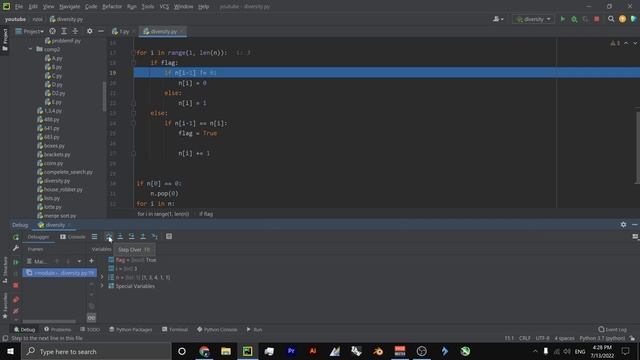The image size is (640, 360).
Task: Click the Run to Cursor icon
Action: tap(155, 236)
